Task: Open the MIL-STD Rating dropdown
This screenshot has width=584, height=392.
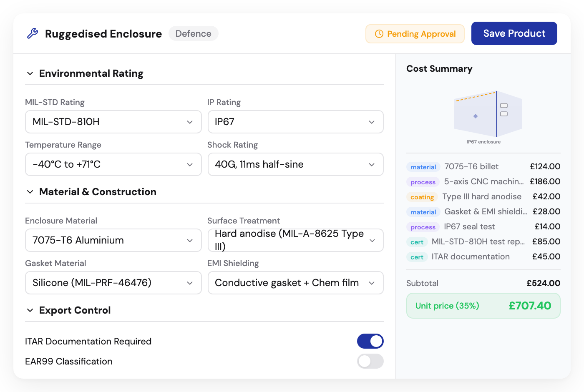Action: (113, 122)
